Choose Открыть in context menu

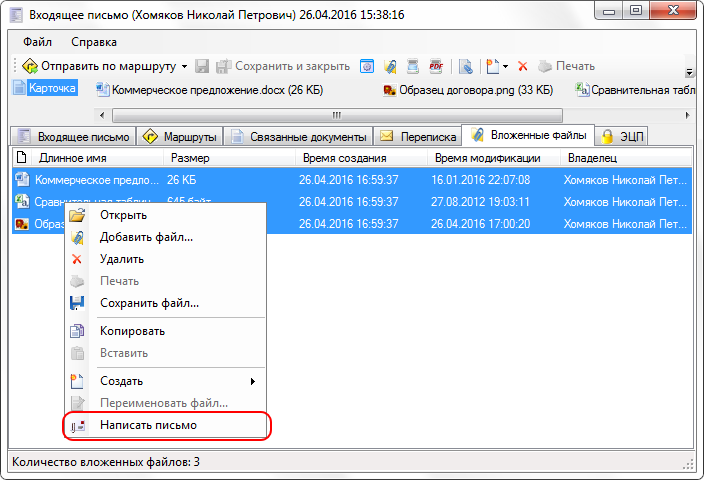[166, 215]
